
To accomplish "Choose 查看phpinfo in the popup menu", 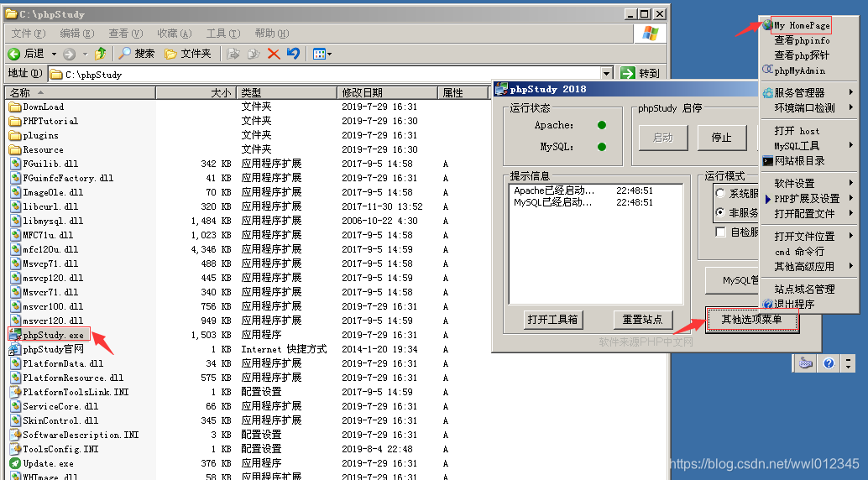I will tap(803, 40).
